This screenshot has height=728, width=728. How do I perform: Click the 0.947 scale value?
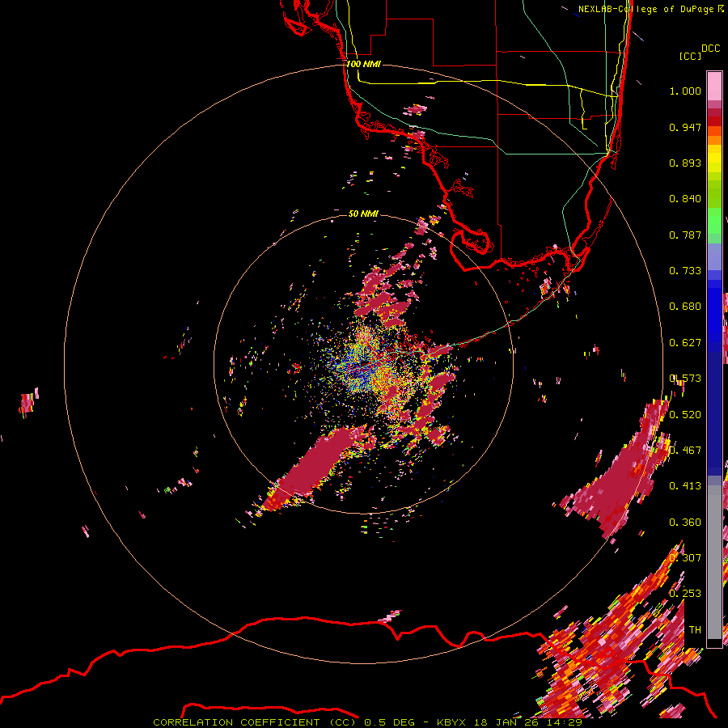[x=685, y=127]
